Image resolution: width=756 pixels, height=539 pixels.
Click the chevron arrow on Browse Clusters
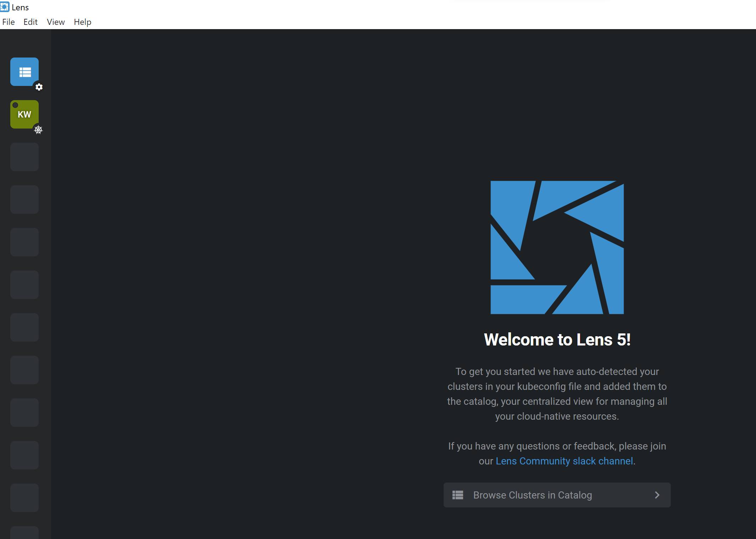[x=657, y=495]
